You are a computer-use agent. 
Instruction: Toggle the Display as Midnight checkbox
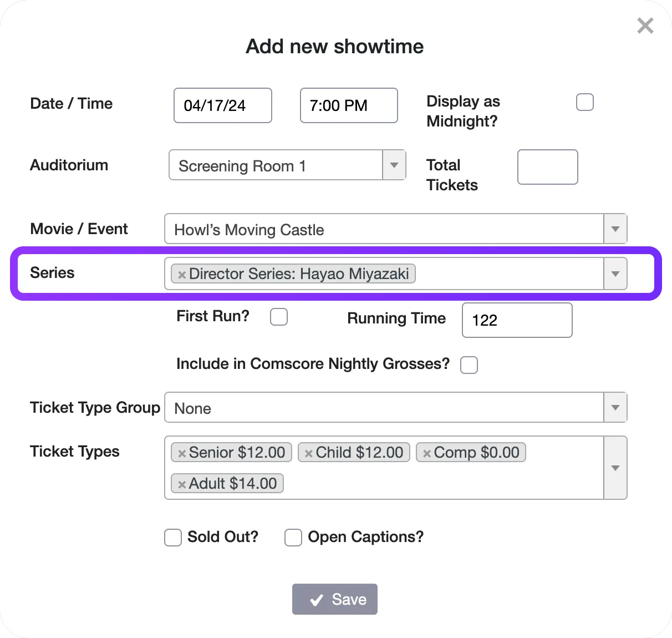(x=585, y=102)
